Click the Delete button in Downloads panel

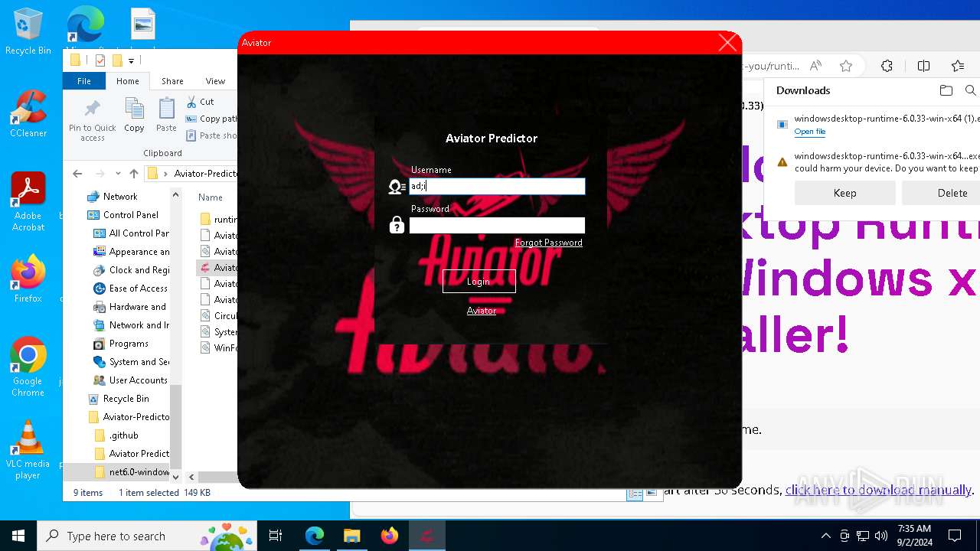pos(941,193)
